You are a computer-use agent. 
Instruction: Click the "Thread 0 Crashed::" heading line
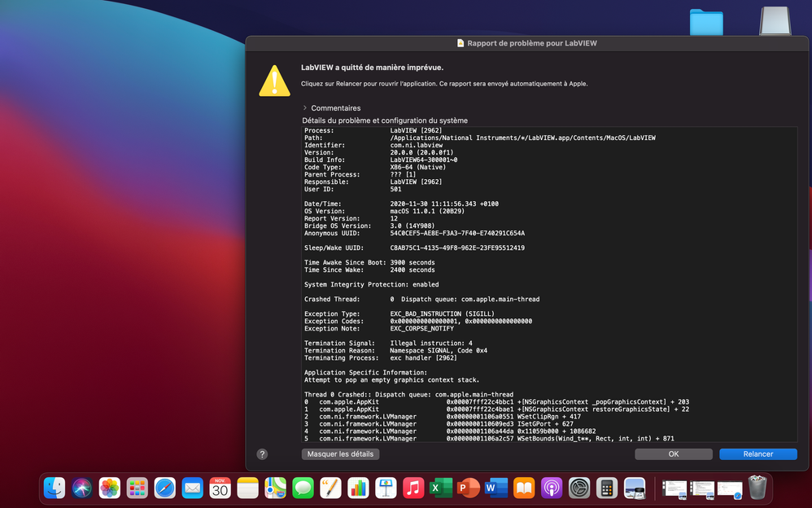408,395
